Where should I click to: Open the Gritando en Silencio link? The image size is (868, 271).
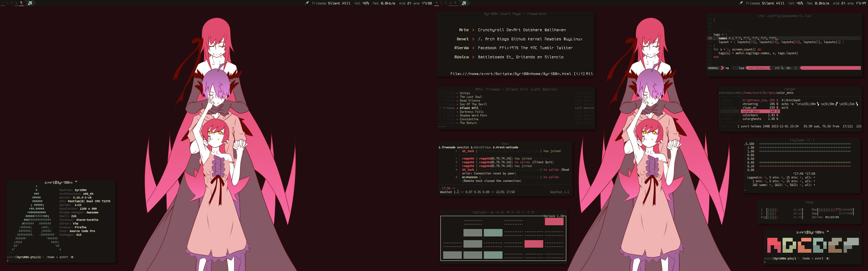coord(540,57)
